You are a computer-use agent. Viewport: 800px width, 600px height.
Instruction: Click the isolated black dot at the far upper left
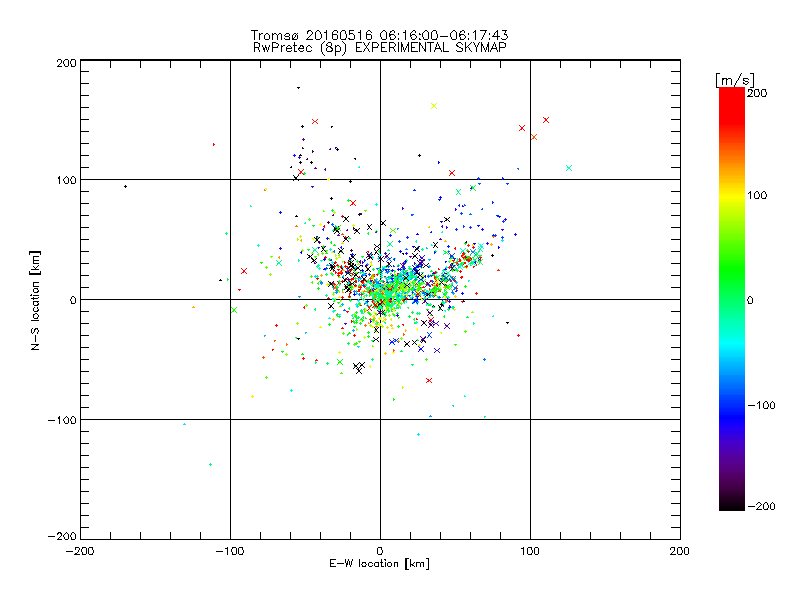coord(126,186)
